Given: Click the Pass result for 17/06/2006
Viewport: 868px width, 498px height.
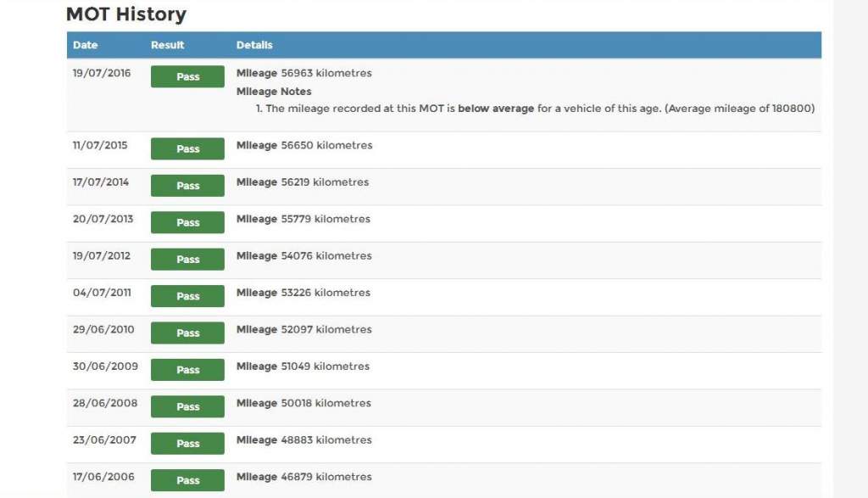Looking at the screenshot, I should (187, 480).
